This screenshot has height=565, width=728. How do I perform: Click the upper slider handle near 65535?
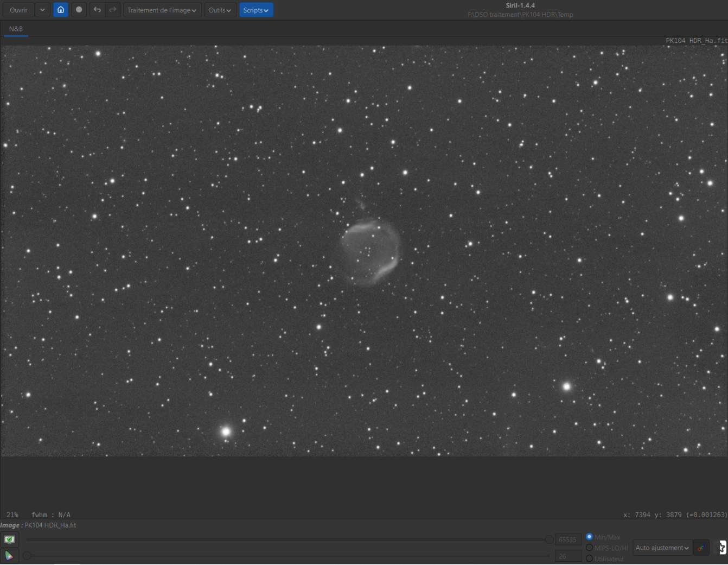pyautogui.click(x=549, y=539)
